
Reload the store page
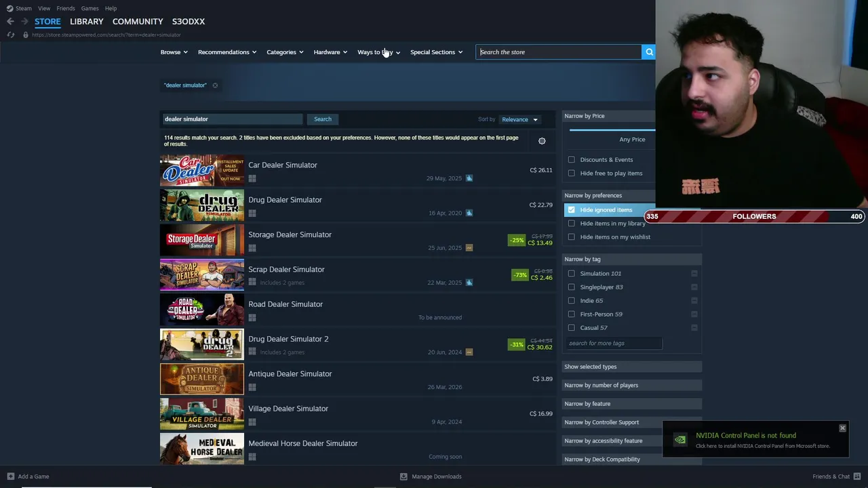point(10,35)
